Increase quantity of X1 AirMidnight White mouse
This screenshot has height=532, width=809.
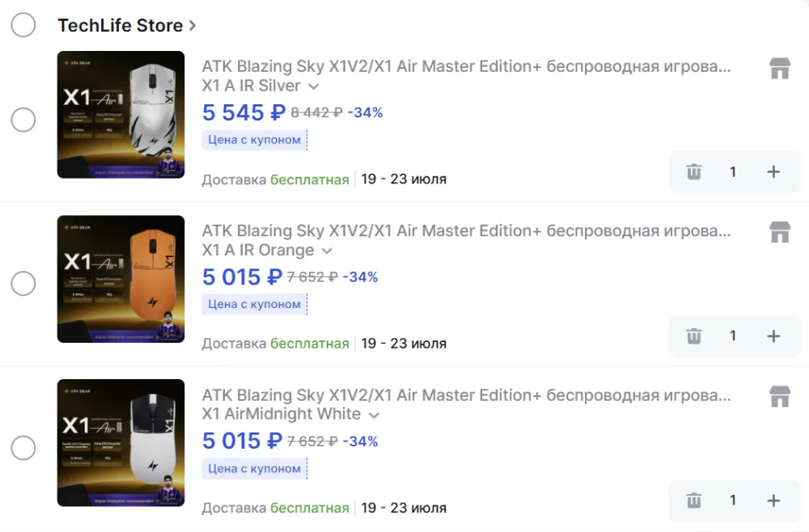(x=773, y=500)
